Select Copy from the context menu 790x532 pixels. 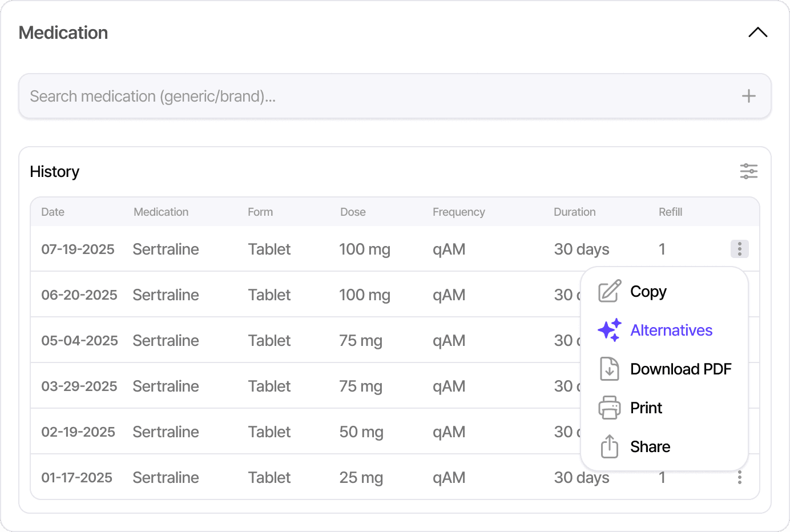(x=648, y=291)
